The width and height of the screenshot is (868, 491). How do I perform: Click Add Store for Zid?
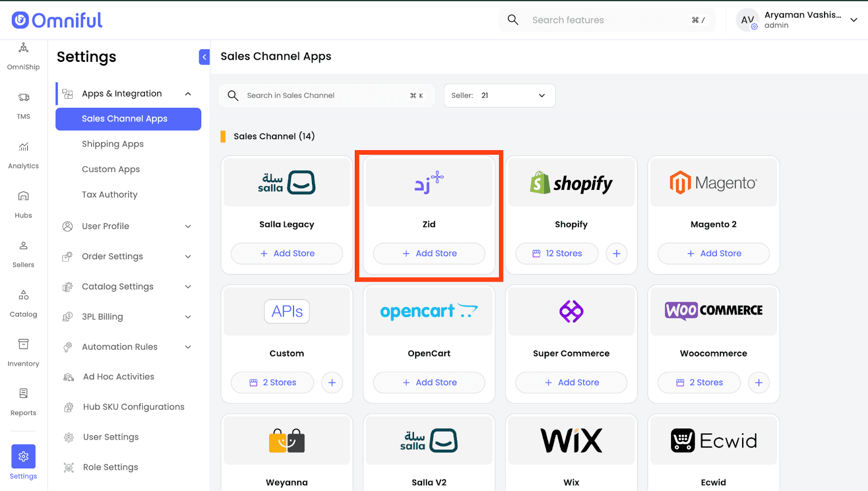429,253
